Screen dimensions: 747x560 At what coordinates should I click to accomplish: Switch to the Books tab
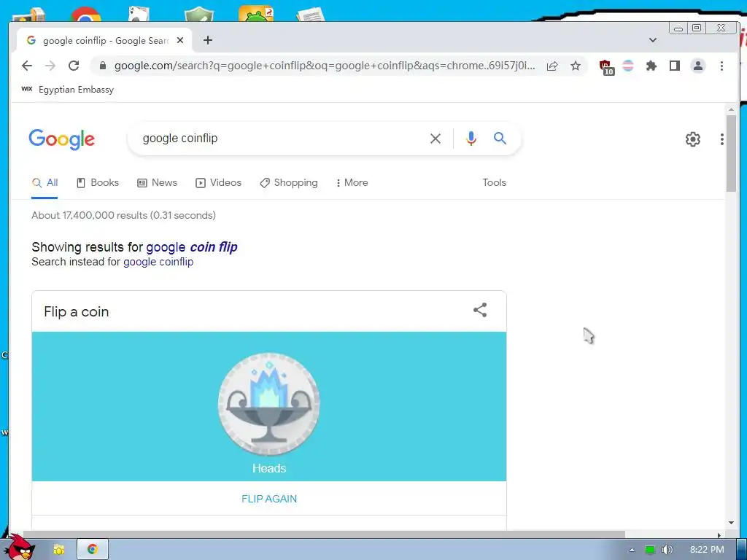[98, 183]
